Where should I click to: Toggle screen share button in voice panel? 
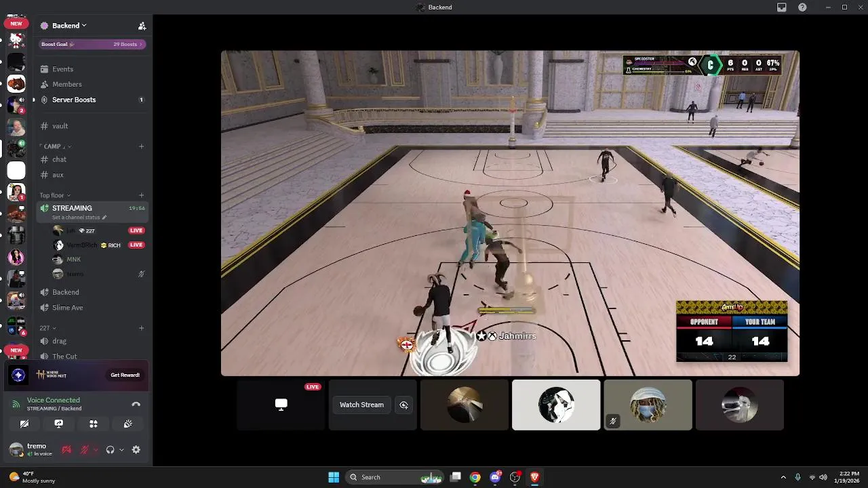point(59,424)
